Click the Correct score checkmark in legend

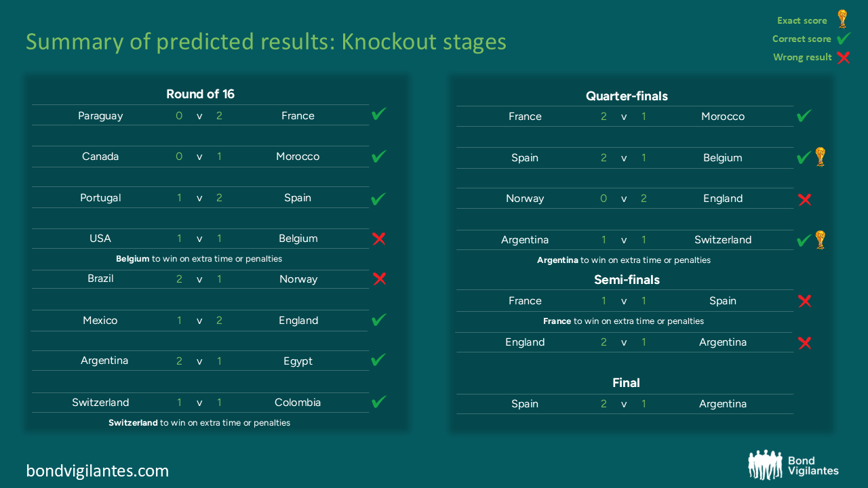click(x=844, y=38)
